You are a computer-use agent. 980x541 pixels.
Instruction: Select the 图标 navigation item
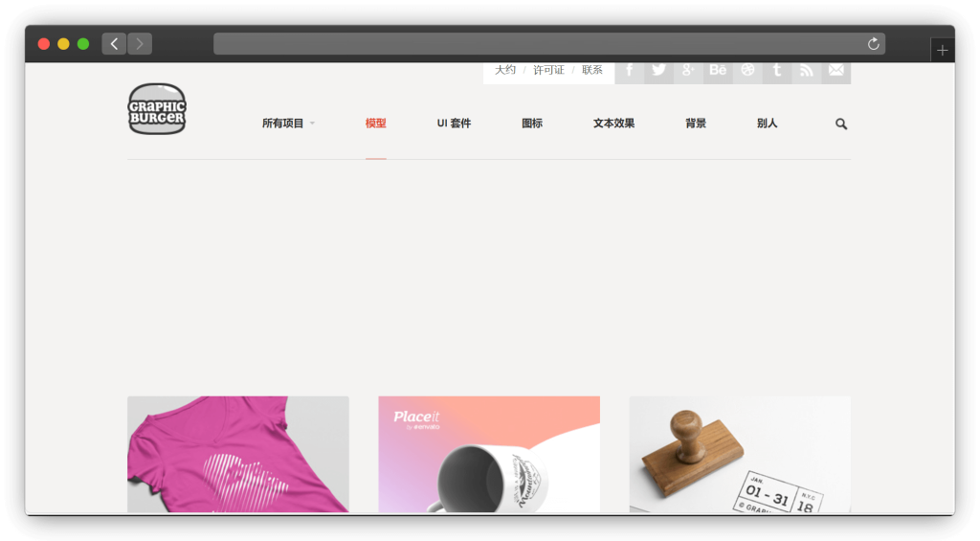click(532, 124)
